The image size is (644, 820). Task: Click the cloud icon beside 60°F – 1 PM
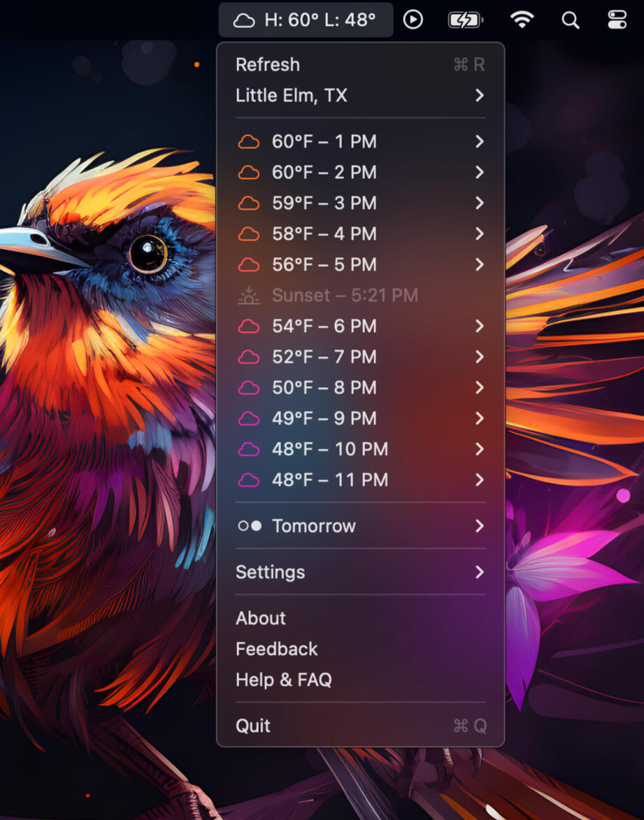pyautogui.click(x=249, y=142)
